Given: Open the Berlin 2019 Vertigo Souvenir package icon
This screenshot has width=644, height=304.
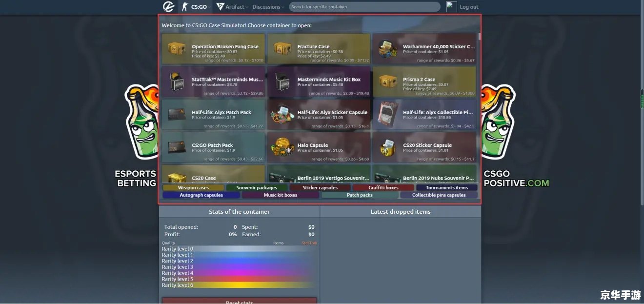Looking at the screenshot, I should tap(282, 178).
